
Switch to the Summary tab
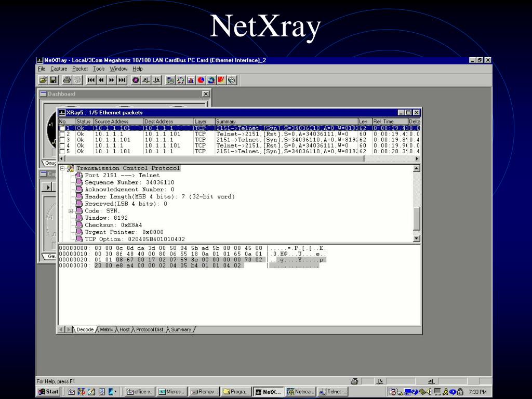[181, 329]
